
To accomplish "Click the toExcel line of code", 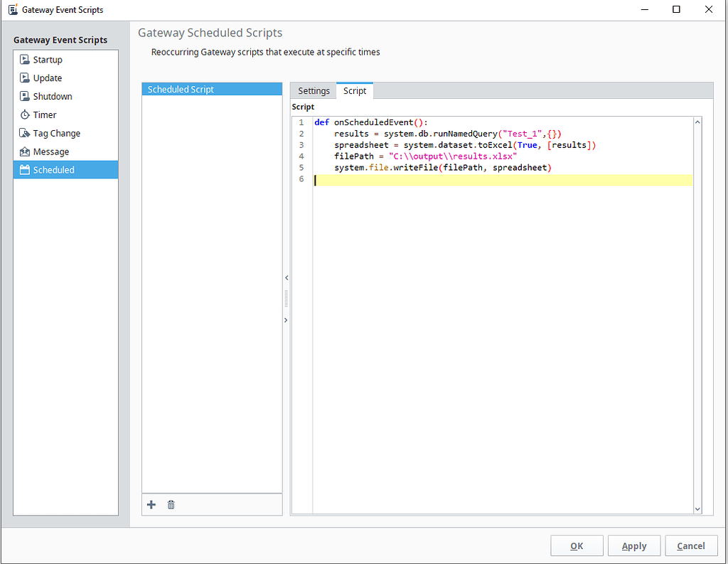I will click(x=465, y=145).
